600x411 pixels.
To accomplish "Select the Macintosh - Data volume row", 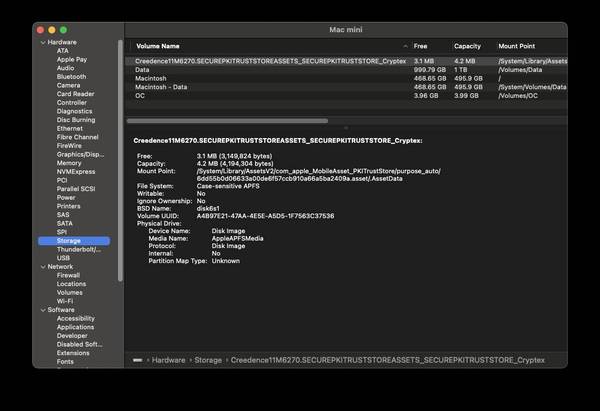I will [346, 87].
